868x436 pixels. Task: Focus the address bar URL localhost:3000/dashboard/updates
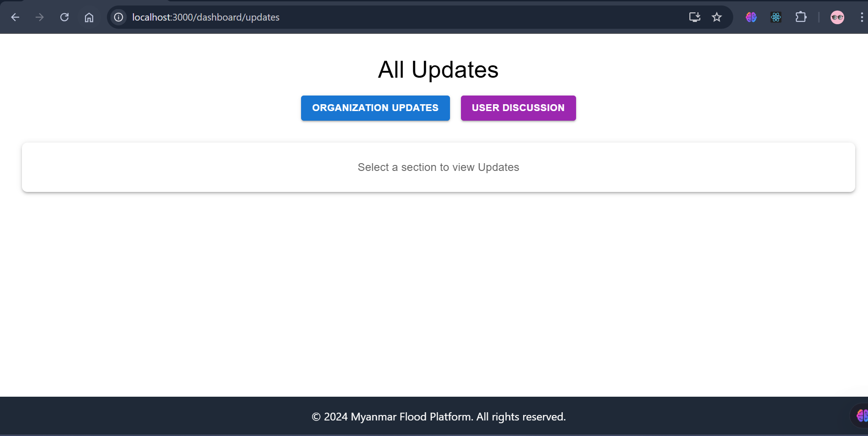click(206, 17)
